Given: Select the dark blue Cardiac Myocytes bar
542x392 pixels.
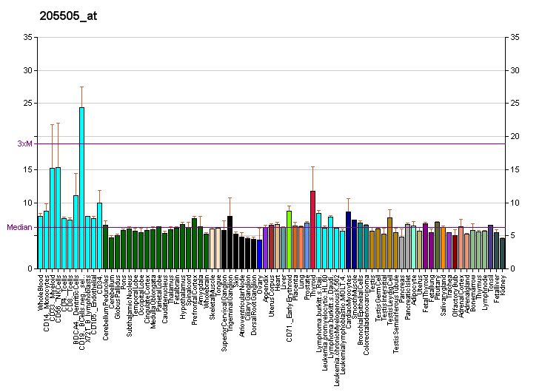Looking at the screenshot, I should click(349, 240).
